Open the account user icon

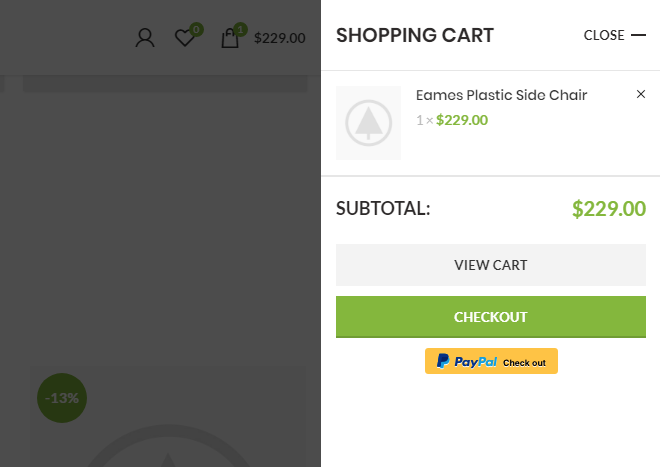click(145, 38)
